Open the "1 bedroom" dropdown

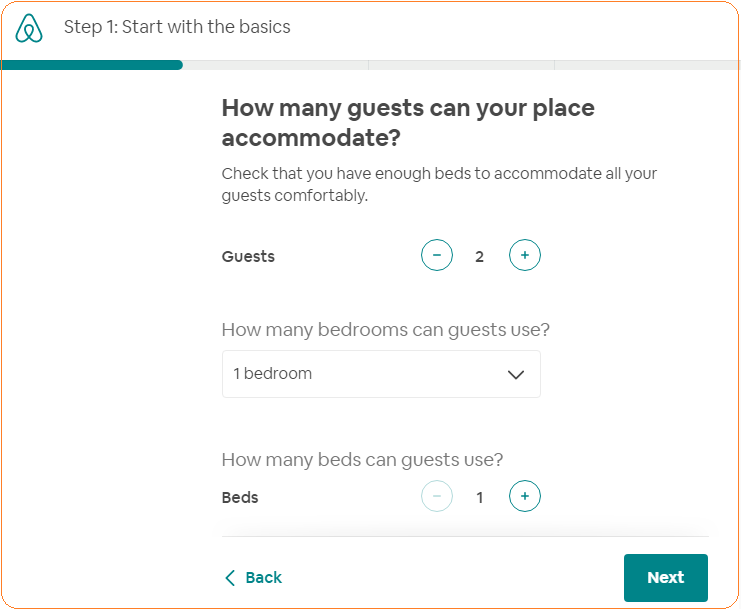tap(380, 374)
